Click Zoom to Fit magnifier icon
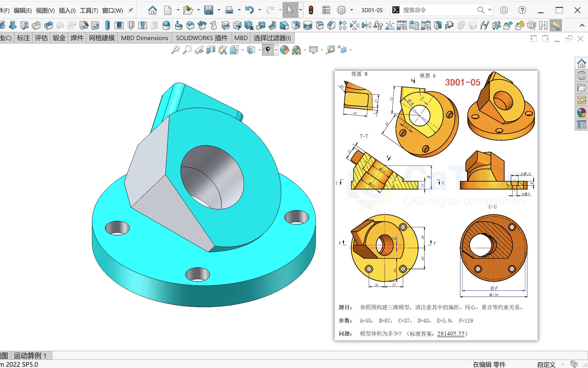 click(x=176, y=50)
